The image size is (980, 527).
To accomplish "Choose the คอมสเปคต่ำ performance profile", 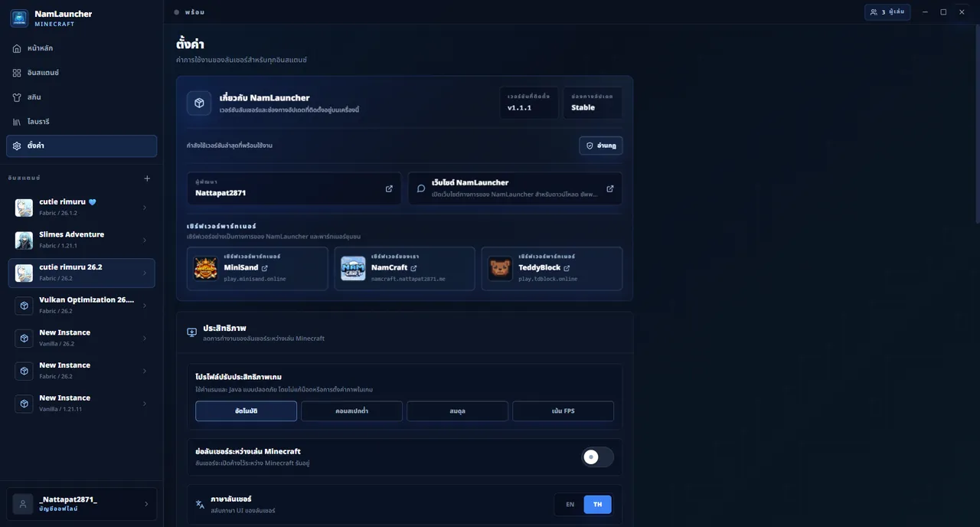I will (351, 411).
